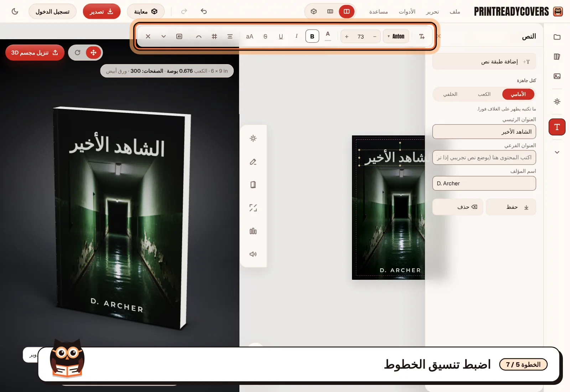
Task: Select the move pan tool in 3D view
Action: (94, 53)
